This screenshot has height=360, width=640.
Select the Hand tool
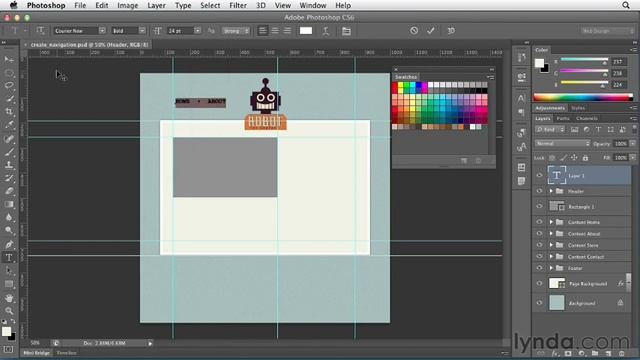click(x=9, y=298)
